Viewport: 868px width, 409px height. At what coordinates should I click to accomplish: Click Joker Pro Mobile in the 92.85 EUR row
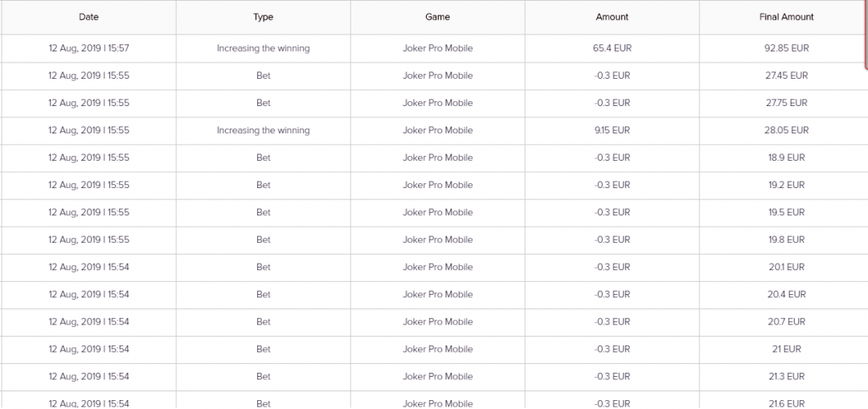[437, 48]
